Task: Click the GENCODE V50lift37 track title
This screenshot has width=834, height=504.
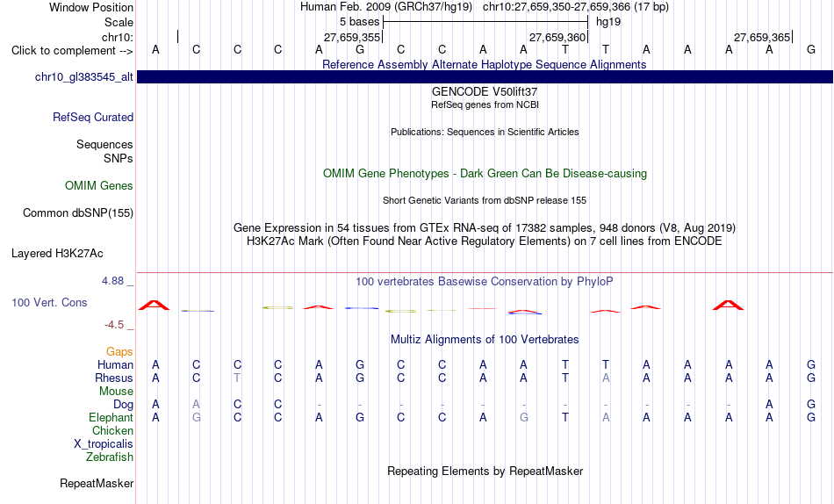Action: (485, 91)
